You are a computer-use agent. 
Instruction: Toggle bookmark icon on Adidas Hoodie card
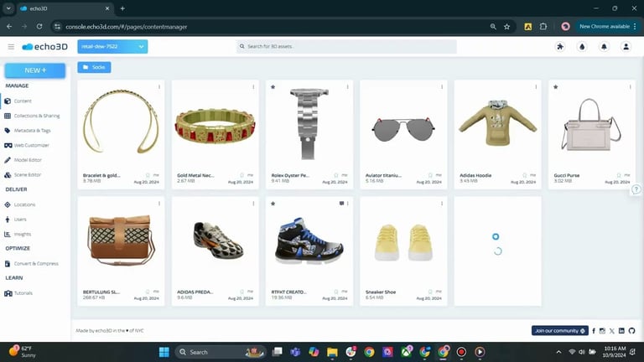[524, 175]
